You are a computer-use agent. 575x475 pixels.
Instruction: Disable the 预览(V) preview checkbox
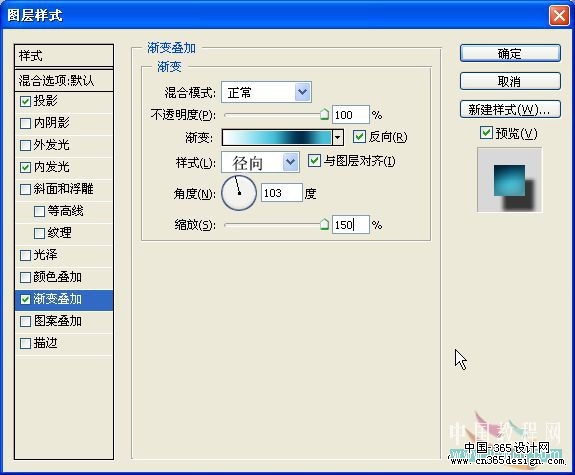pos(486,132)
